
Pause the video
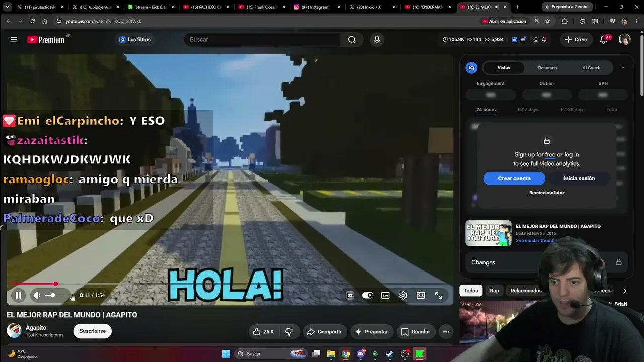[x=18, y=295]
